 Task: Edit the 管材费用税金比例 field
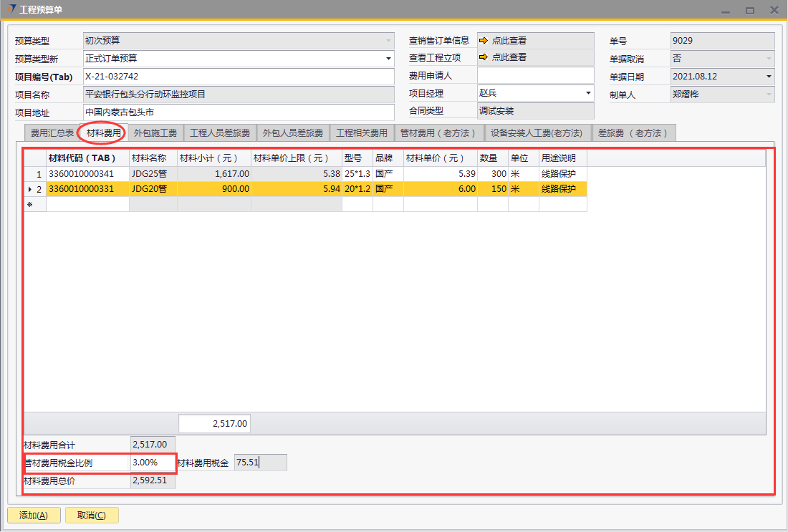coord(152,463)
